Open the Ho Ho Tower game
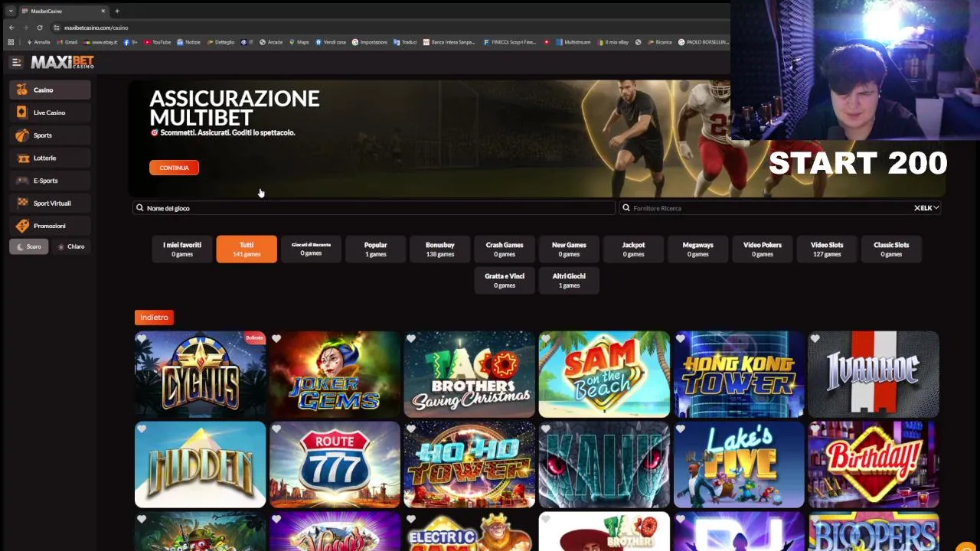This screenshot has height=551, width=980. 469,465
